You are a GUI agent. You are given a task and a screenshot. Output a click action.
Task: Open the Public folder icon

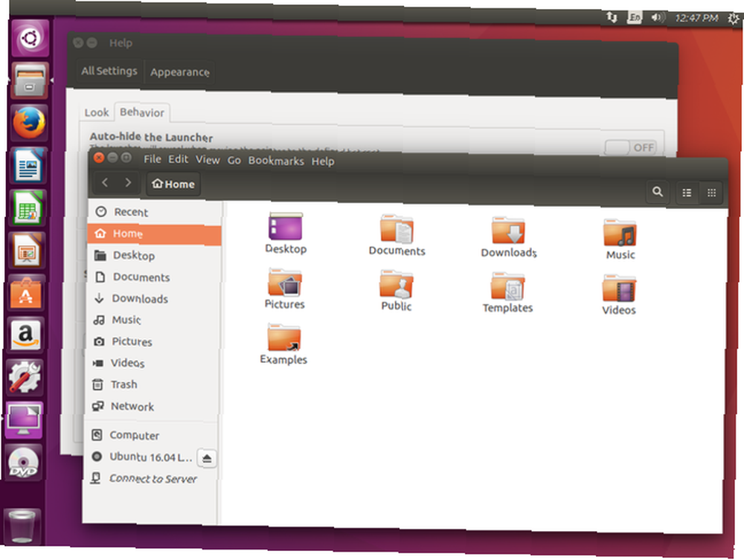[x=397, y=284]
